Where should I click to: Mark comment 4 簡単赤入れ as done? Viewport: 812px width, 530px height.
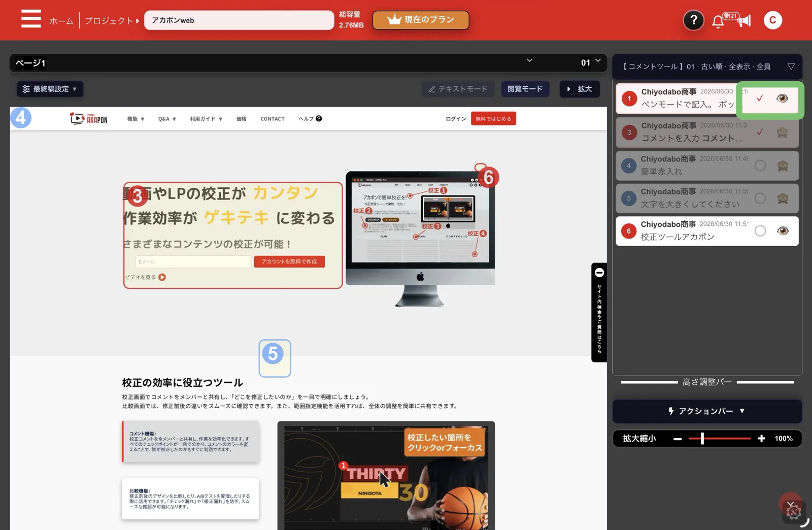click(760, 165)
